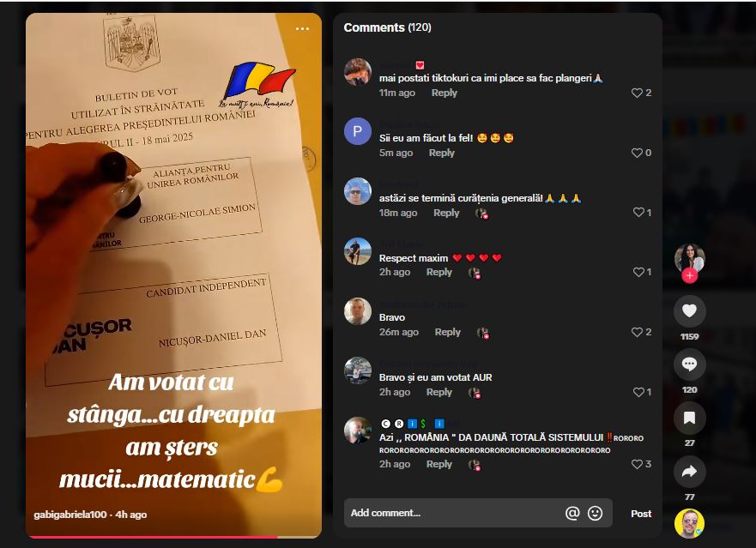Insert a mention with the @ icon
This screenshot has height=548, width=756.
pos(572,513)
